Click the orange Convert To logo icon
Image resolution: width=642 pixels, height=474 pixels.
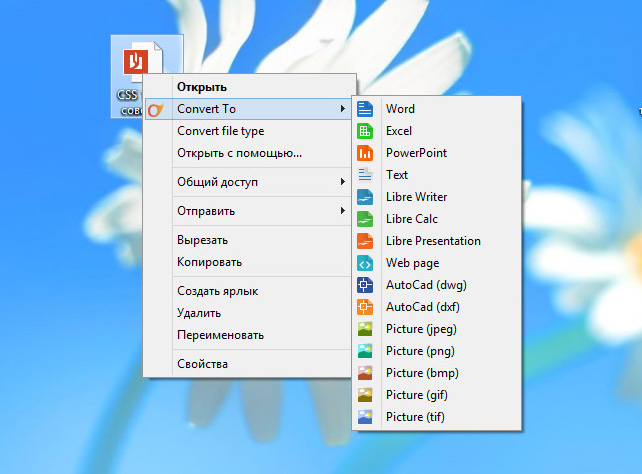click(x=156, y=109)
